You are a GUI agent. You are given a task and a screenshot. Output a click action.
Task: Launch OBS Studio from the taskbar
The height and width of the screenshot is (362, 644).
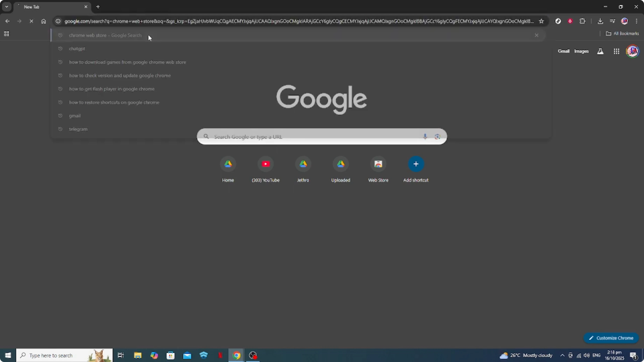point(253,355)
